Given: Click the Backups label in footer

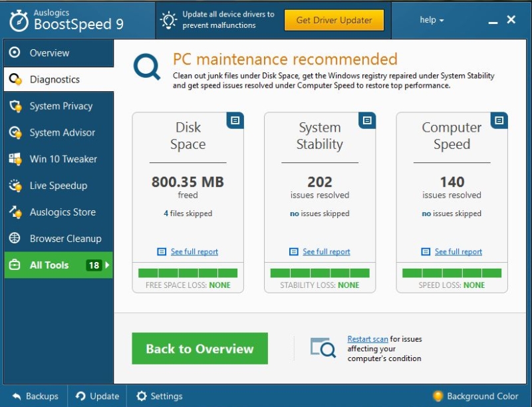Looking at the screenshot, I should click(x=42, y=396).
